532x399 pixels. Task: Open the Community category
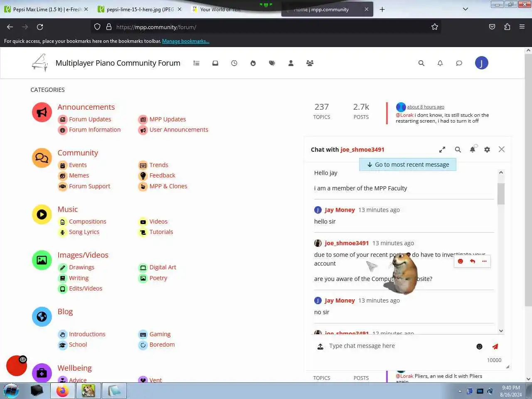point(78,153)
